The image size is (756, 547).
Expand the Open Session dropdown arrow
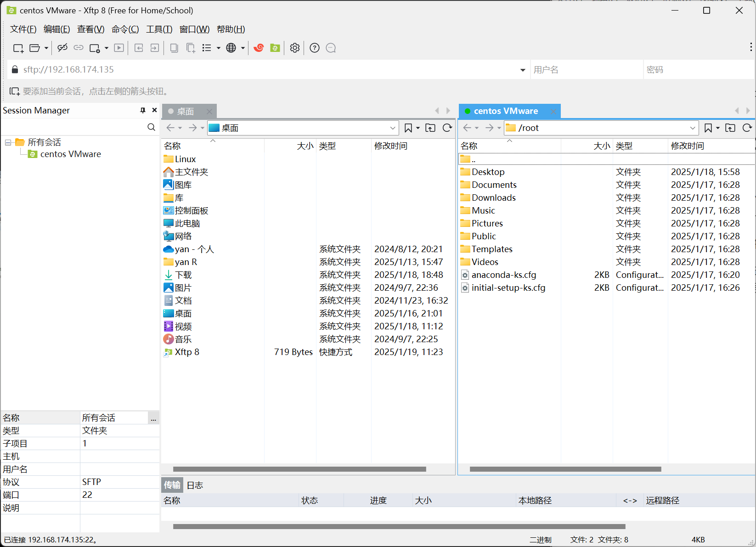[x=46, y=48]
